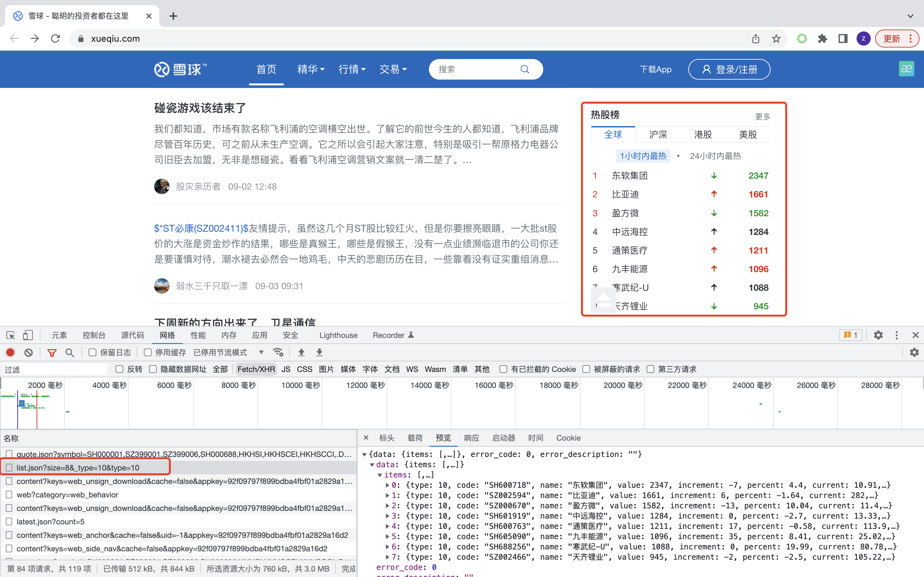Click the import HAR upload arrow
This screenshot has width=924, height=577.
(x=301, y=352)
